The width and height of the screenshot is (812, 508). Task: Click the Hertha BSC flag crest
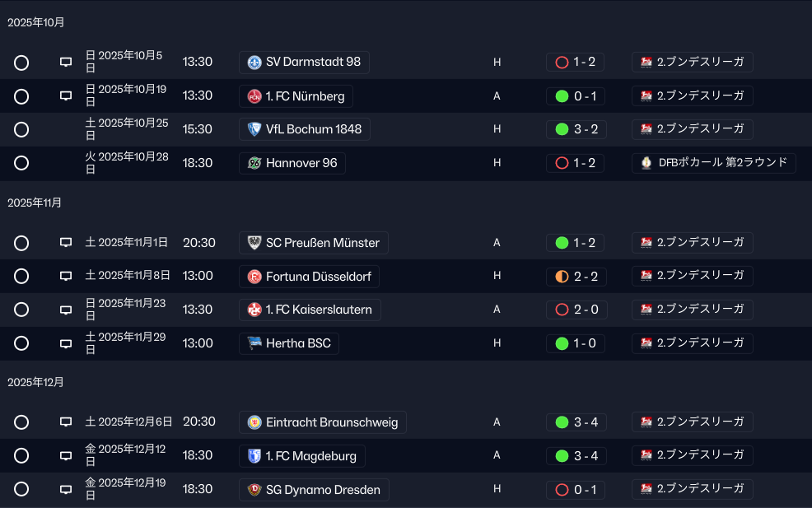click(254, 343)
